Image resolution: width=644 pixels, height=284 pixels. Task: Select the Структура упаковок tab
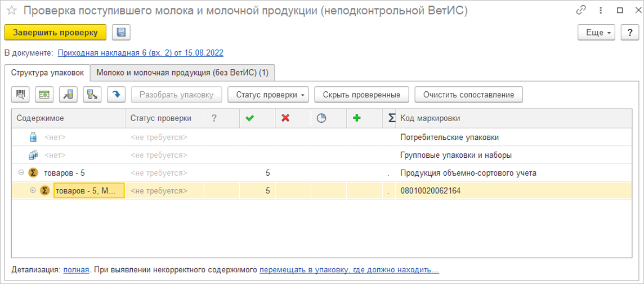tap(47, 73)
